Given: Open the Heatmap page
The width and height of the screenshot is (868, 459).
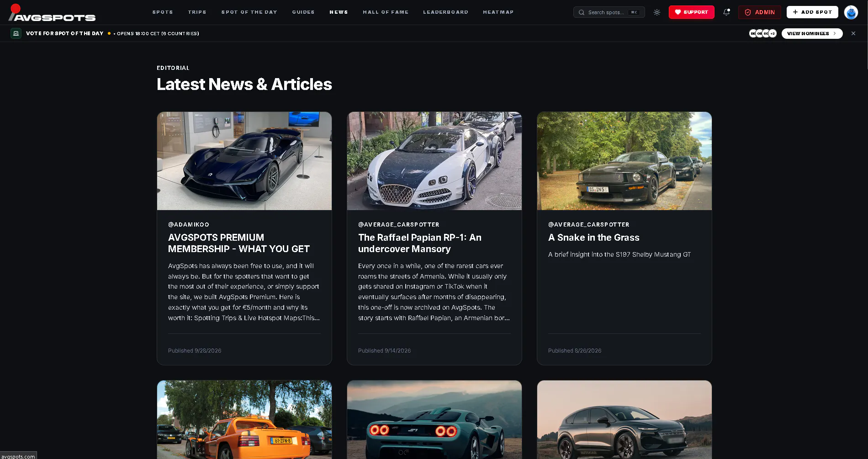Looking at the screenshot, I should pos(498,12).
